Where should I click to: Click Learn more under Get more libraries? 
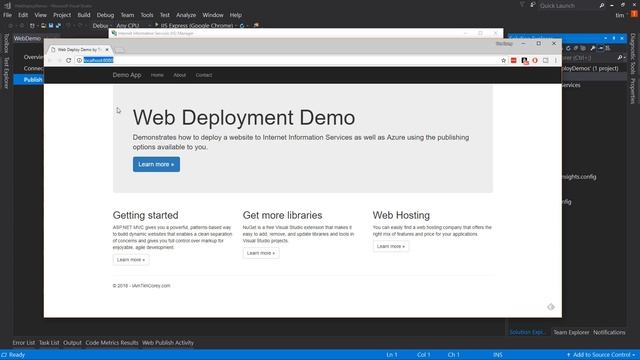[x=261, y=253]
